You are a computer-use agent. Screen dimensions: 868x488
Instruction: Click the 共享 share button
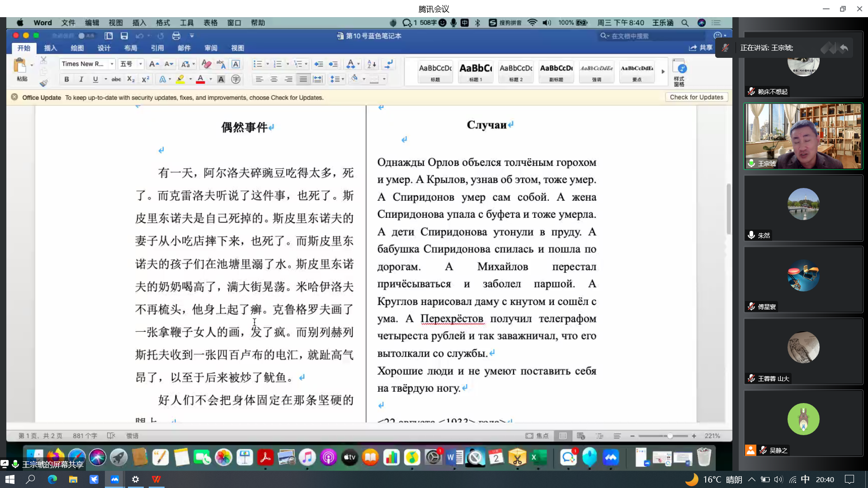pos(701,47)
